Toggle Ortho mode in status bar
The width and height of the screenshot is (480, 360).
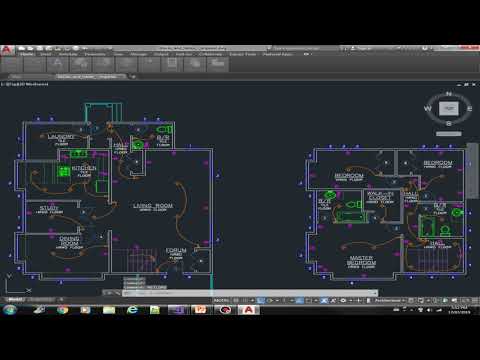(x=261, y=300)
